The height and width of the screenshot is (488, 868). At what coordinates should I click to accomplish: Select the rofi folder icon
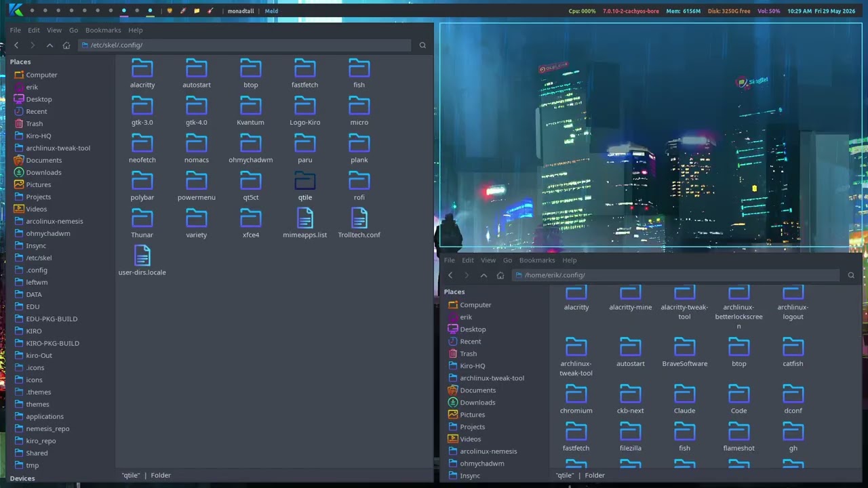point(359,182)
